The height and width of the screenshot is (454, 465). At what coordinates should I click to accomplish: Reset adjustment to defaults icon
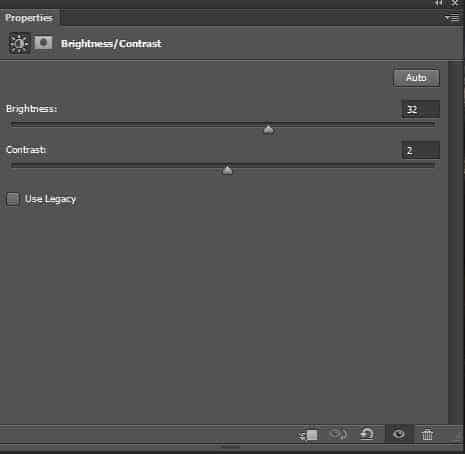click(367, 434)
